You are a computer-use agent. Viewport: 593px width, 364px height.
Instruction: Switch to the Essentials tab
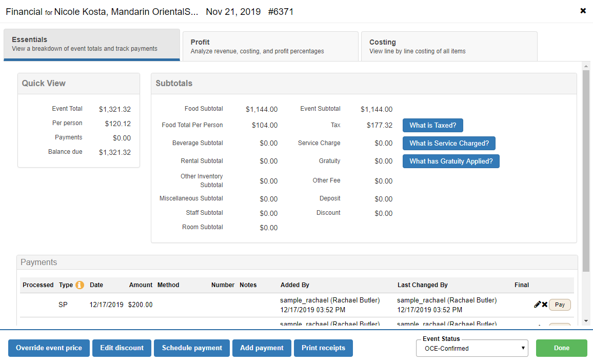(x=92, y=44)
